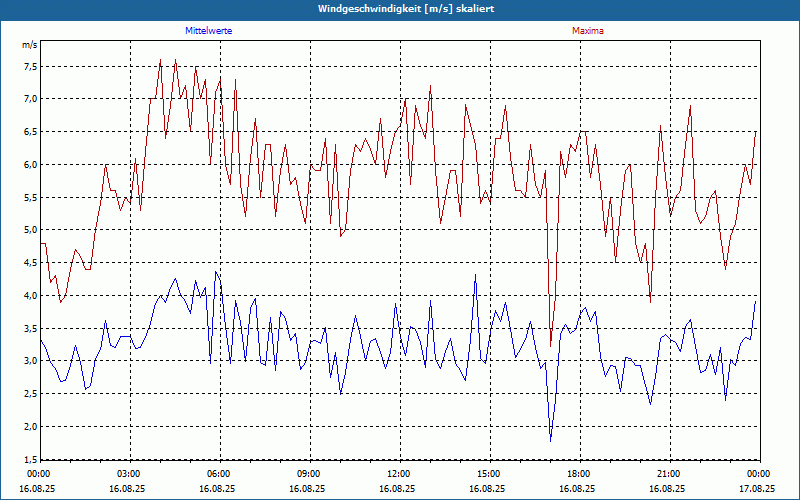This screenshot has height=500, width=800.
Task: Click the '16.08.25' date under 15:00
Action: [x=487, y=488]
